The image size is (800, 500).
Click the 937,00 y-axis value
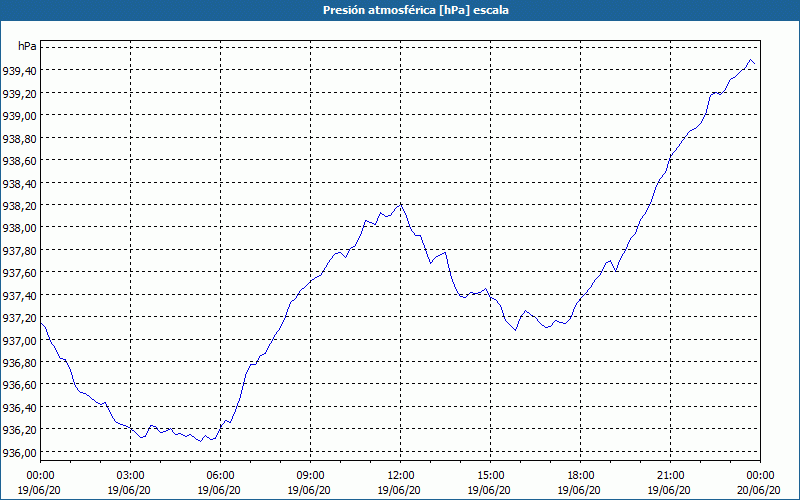point(19,340)
